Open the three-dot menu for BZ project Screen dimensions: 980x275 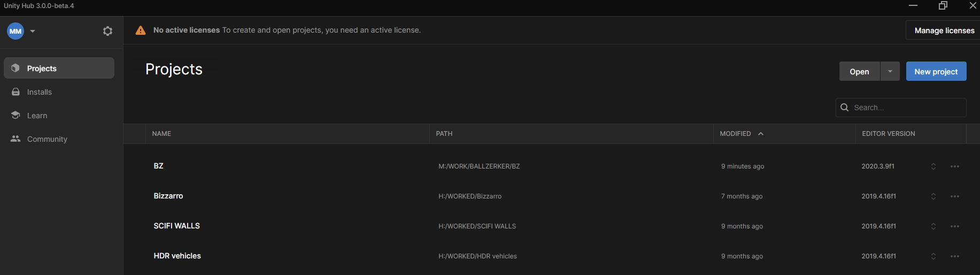(954, 166)
